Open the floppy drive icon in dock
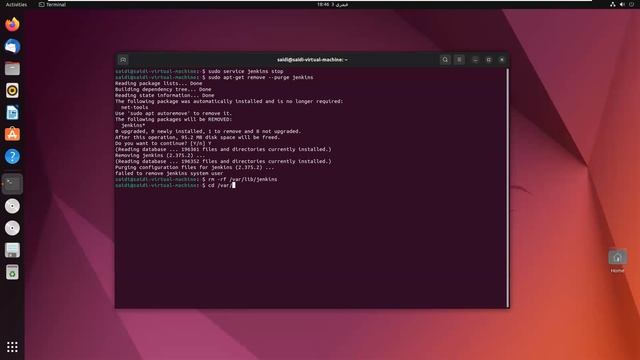This screenshot has height=360, width=640. (x=12, y=250)
